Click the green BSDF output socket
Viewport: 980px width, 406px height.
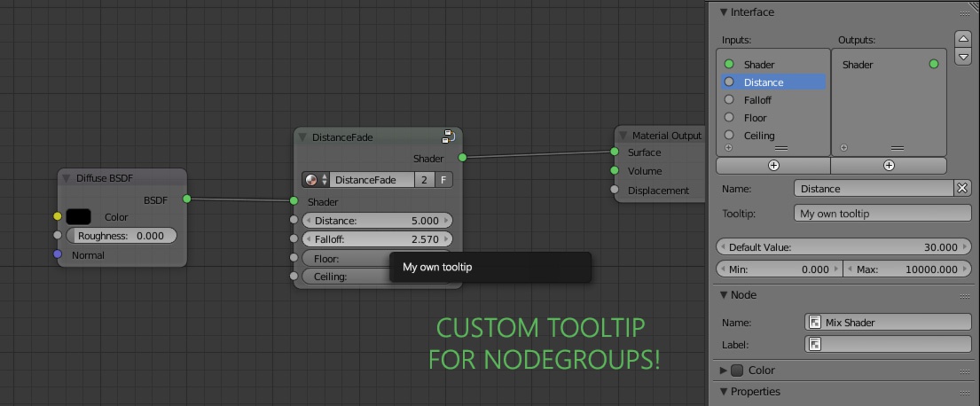click(187, 199)
